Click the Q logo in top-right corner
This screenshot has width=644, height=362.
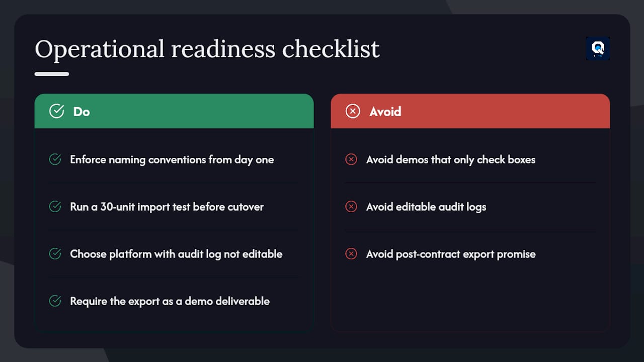[x=598, y=48]
